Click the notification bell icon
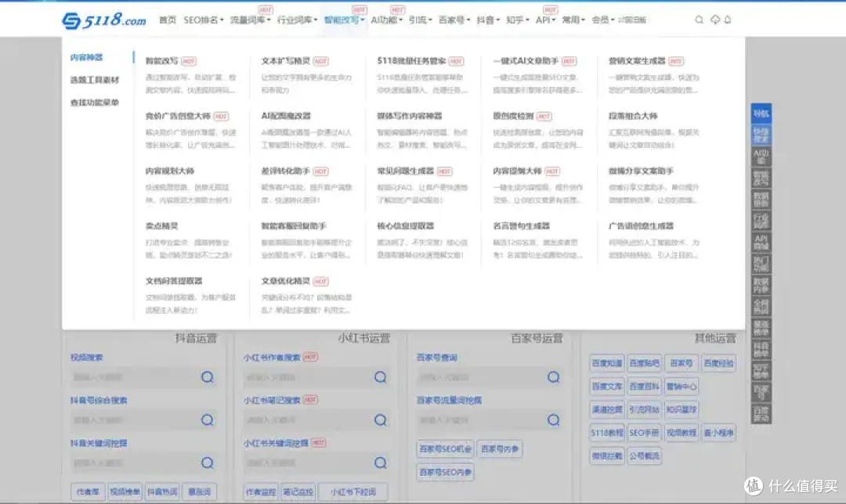The width and height of the screenshot is (846, 504). [728, 20]
